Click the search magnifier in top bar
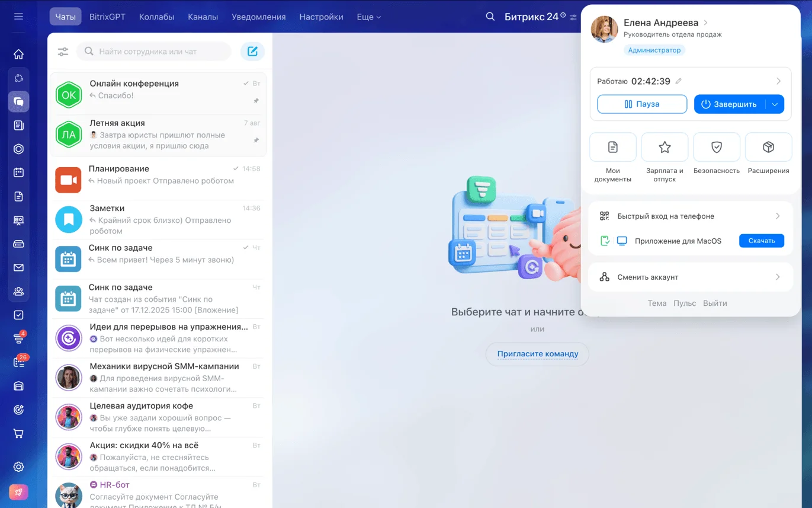 tap(490, 17)
